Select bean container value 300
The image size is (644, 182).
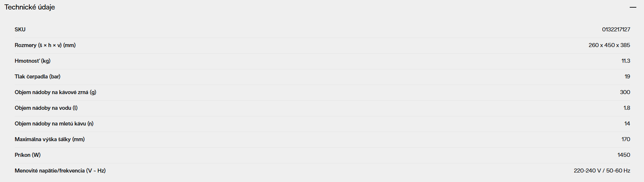(x=625, y=92)
